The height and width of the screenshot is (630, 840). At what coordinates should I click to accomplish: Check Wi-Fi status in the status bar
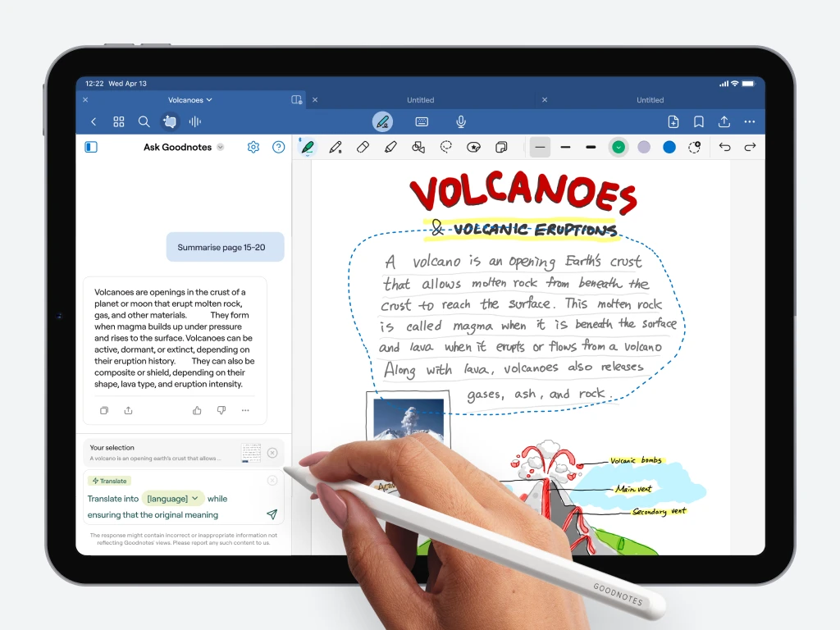click(734, 84)
